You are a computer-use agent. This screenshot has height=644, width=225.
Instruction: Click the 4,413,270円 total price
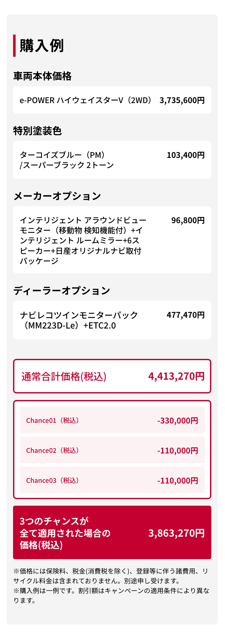point(176,376)
